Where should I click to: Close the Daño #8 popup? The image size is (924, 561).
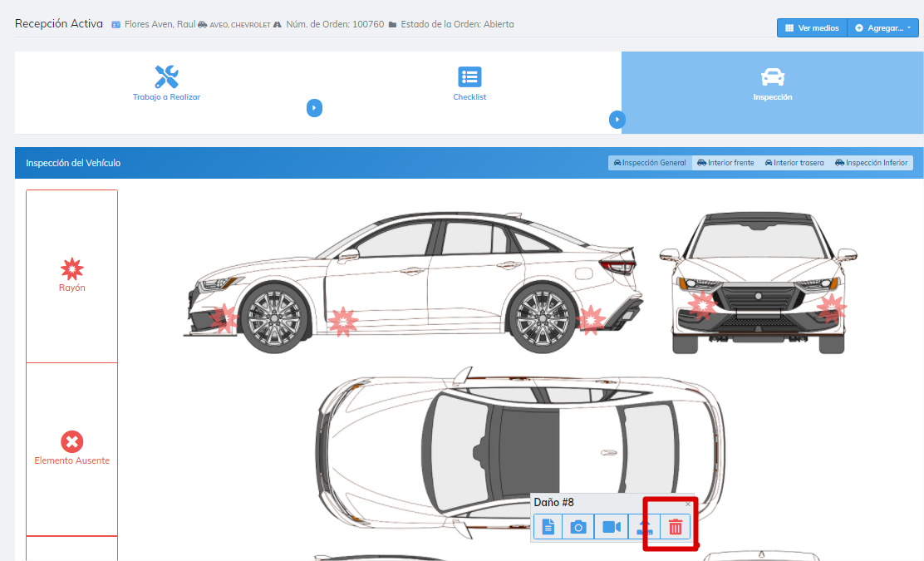[688, 504]
